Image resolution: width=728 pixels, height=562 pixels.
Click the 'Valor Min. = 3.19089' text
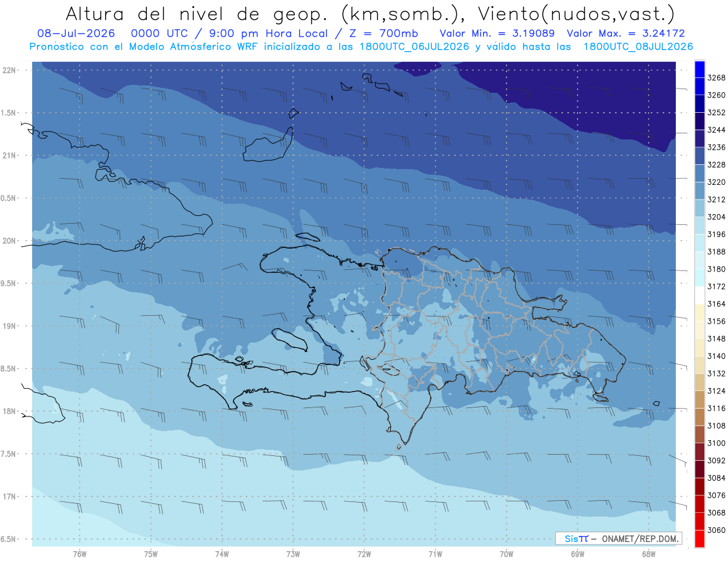pyautogui.click(x=497, y=33)
